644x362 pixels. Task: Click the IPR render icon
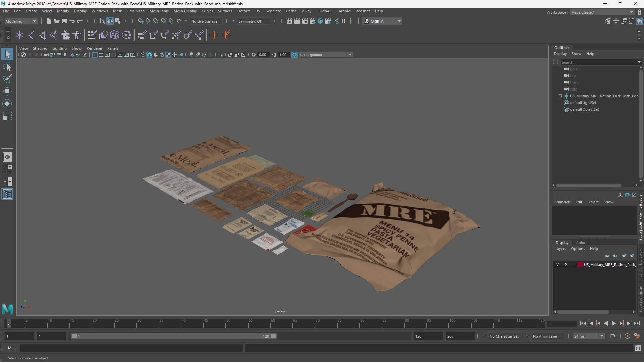point(305,21)
